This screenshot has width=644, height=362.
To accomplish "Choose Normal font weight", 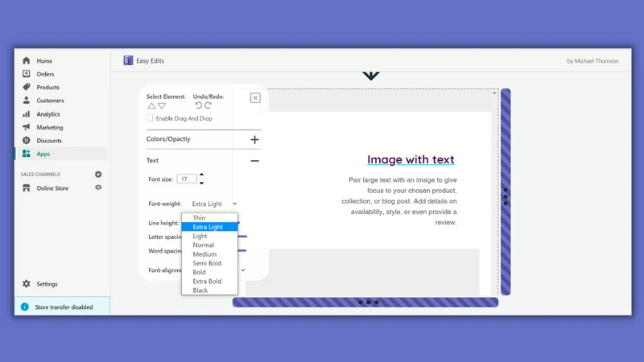I will (x=209, y=245).
